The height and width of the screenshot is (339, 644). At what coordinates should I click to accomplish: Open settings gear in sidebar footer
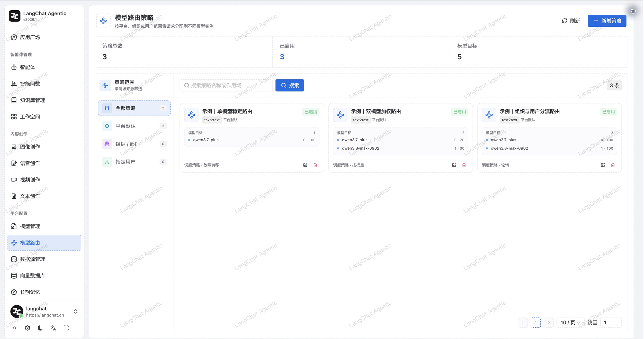(28, 328)
